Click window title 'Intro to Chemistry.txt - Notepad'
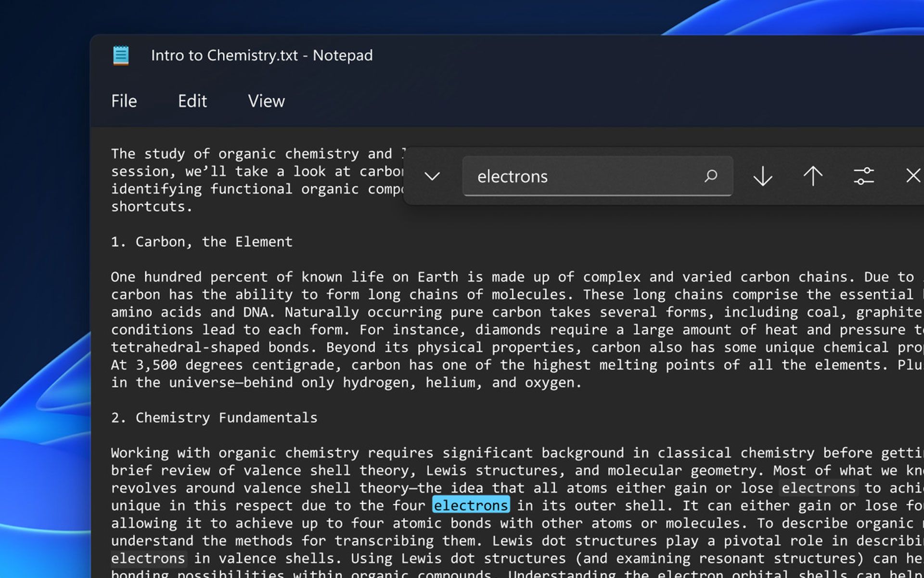 [x=262, y=55]
